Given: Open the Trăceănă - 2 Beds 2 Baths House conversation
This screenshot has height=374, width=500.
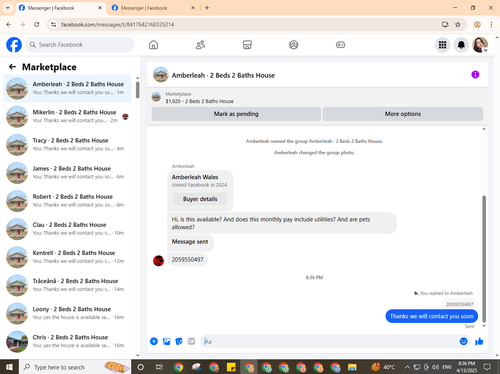Looking at the screenshot, I should tap(68, 285).
